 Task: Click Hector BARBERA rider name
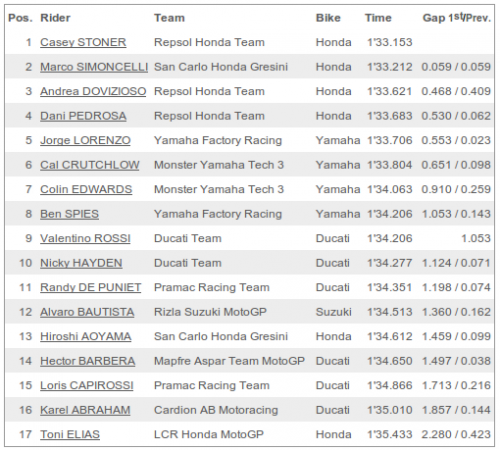87,361
